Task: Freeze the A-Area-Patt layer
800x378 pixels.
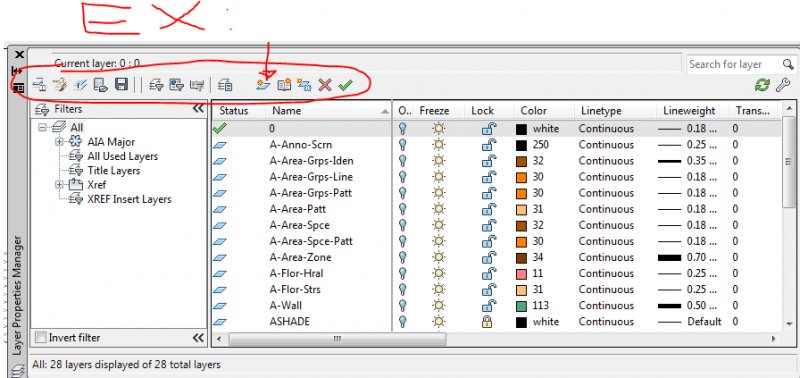Action: pyautogui.click(x=438, y=209)
